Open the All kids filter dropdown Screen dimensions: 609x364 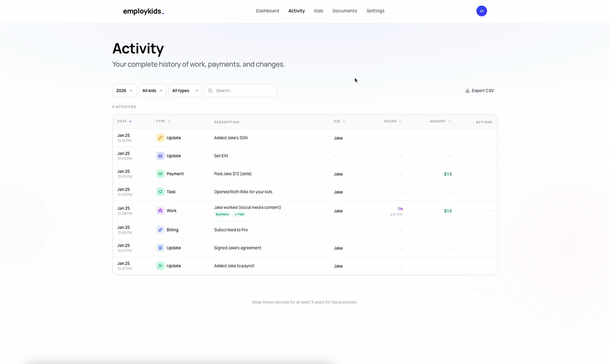(152, 91)
